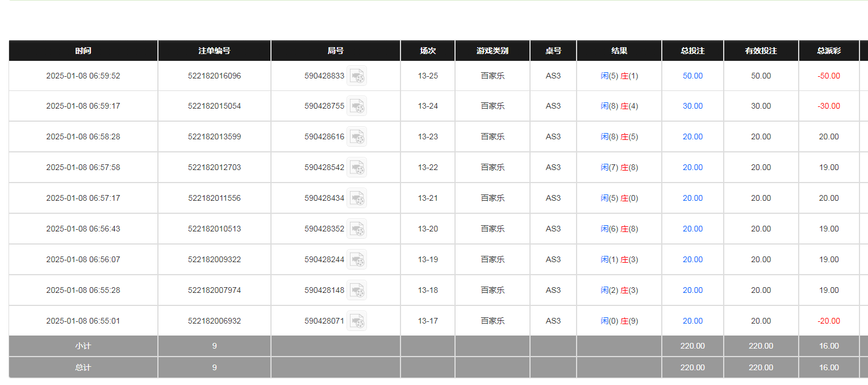View video replay for round 590428434
The image size is (868, 385).
pyautogui.click(x=357, y=198)
